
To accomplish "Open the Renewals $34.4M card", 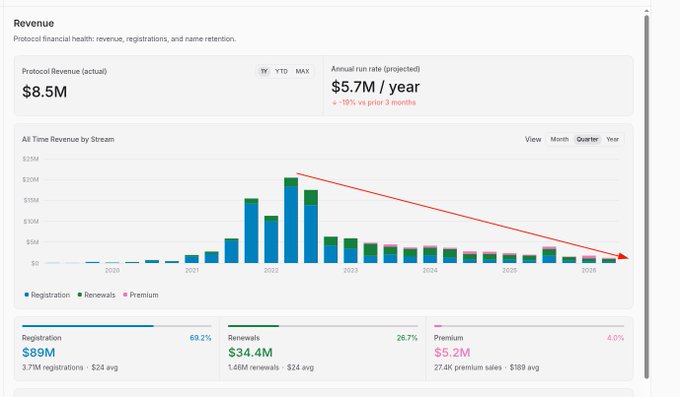I will coord(323,348).
